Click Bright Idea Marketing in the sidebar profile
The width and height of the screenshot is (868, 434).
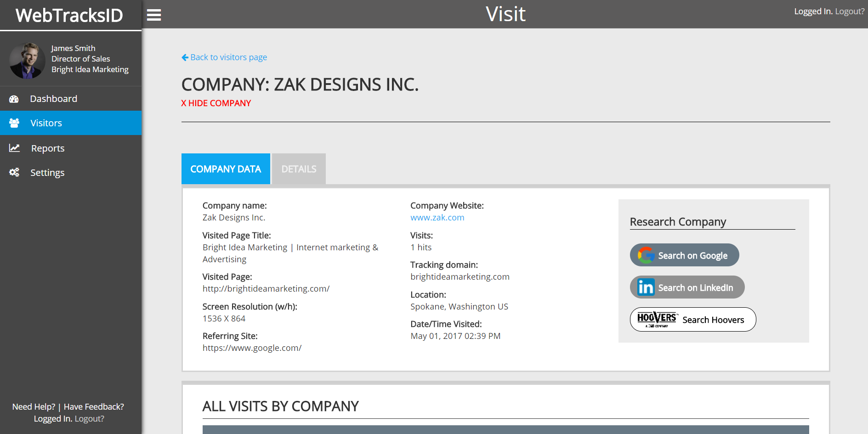click(x=90, y=69)
